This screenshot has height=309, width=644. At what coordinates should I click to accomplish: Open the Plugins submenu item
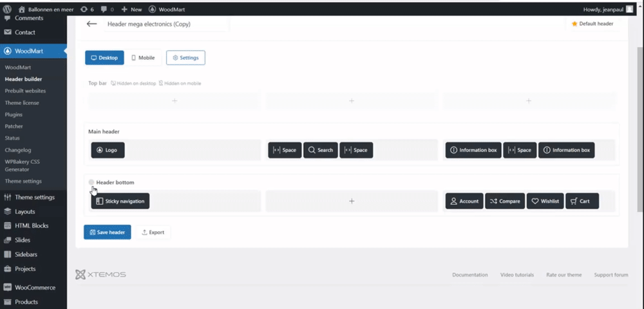point(14,115)
